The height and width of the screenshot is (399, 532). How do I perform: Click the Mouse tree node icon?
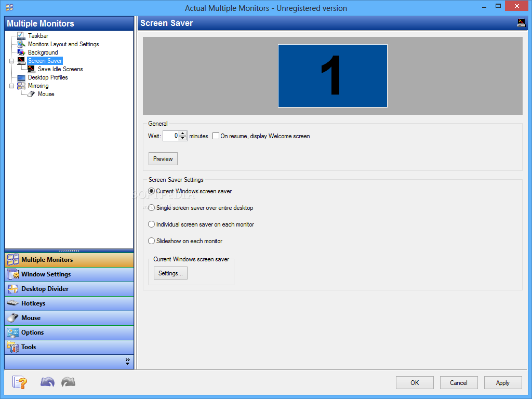tap(31, 94)
